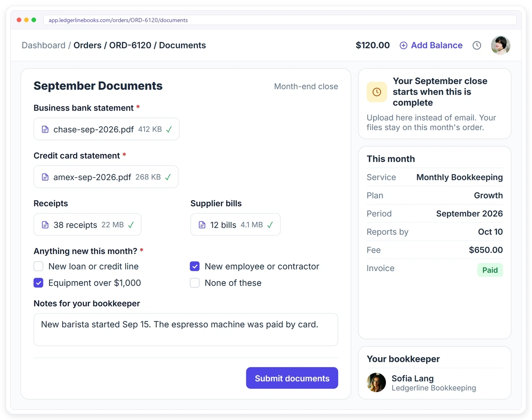Click the $120.00 balance amount
Image resolution: width=532 pixels, height=420 pixels.
tap(373, 45)
